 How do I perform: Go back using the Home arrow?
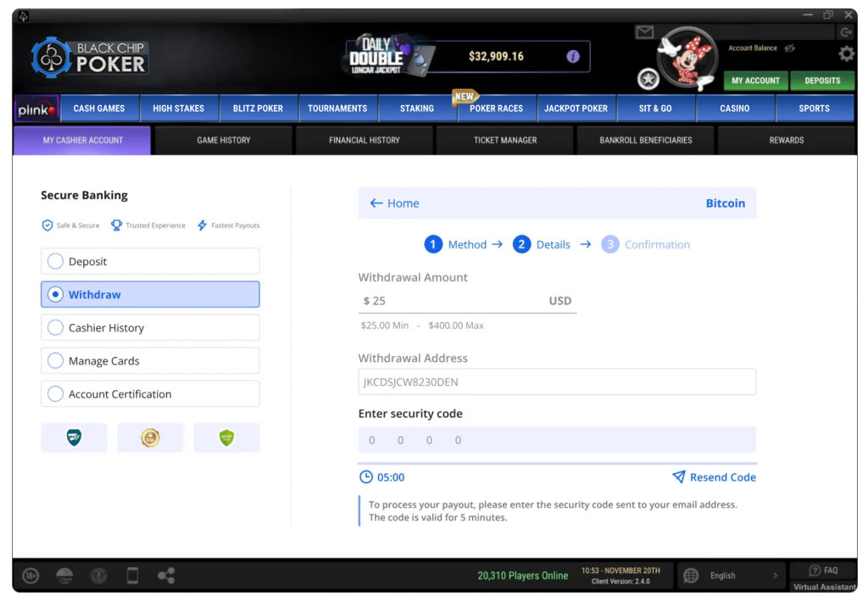(394, 203)
